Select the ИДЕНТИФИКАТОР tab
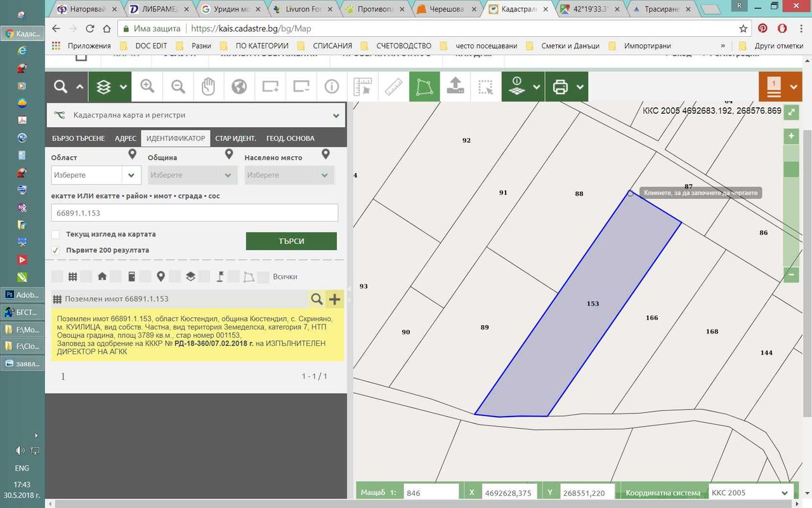Viewport: 812px width, 508px height. point(176,138)
